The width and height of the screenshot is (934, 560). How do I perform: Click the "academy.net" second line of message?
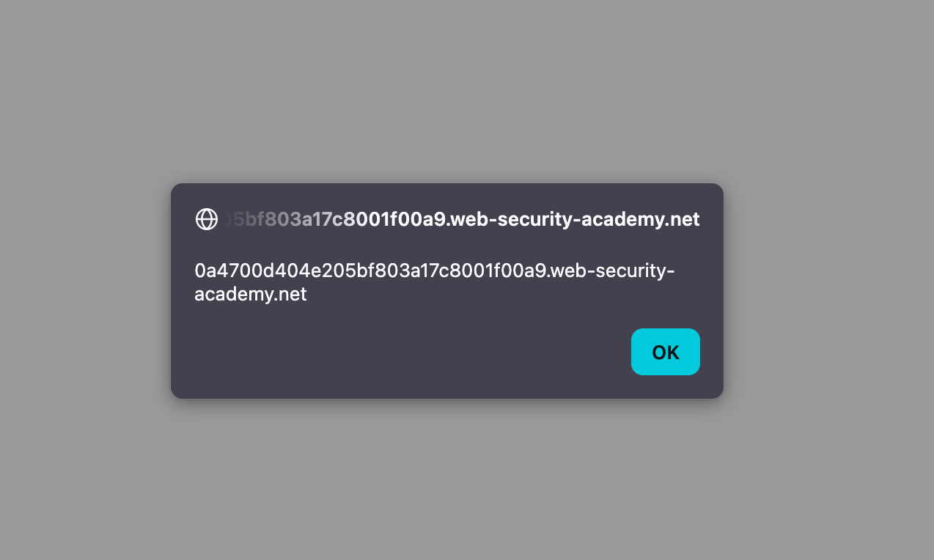click(250, 295)
